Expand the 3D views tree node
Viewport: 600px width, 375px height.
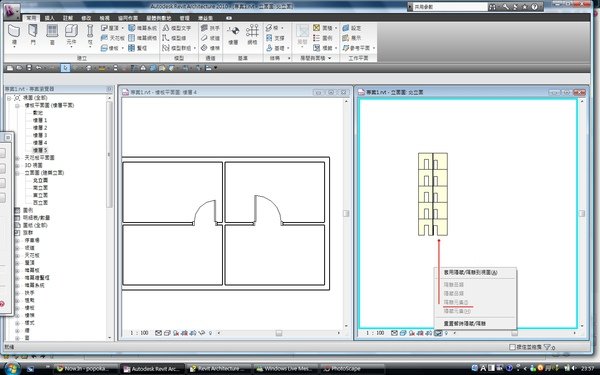tap(17, 165)
